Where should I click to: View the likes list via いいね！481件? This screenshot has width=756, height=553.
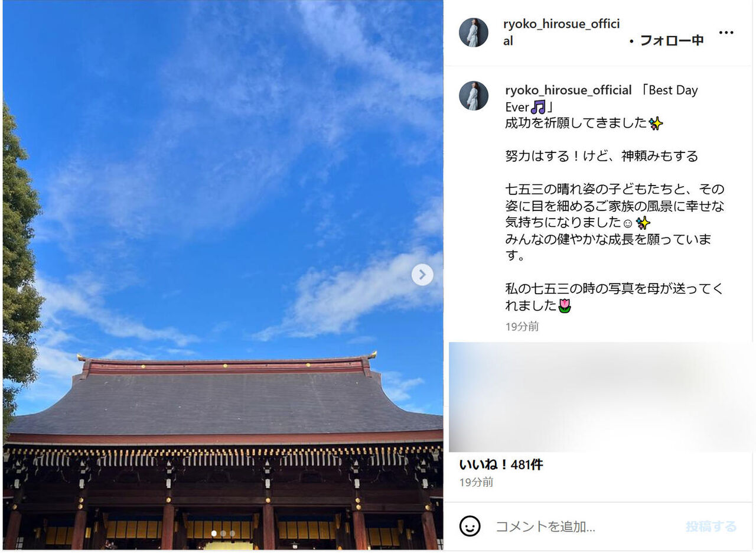pos(501,464)
